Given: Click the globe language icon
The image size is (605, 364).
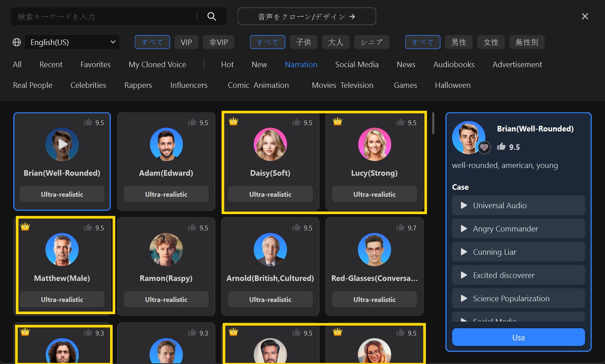Looking at the screenshot, I should (17, 42).
